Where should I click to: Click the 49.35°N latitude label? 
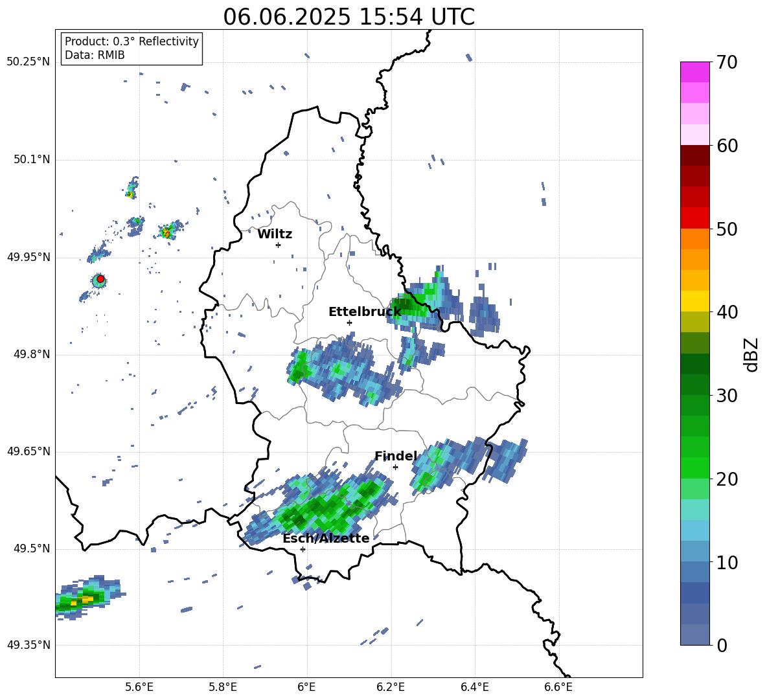29,645
